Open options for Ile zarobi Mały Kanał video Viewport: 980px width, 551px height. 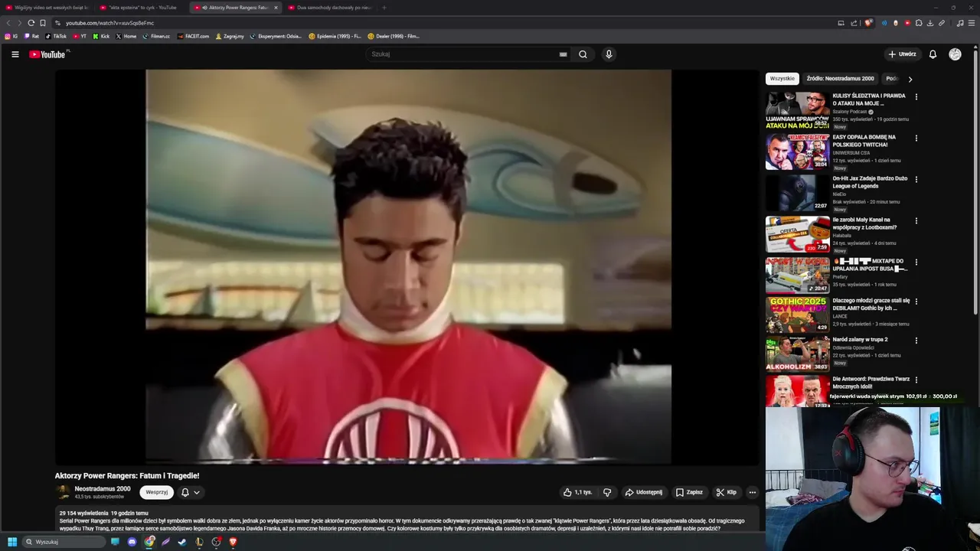[x=916, y=220]
